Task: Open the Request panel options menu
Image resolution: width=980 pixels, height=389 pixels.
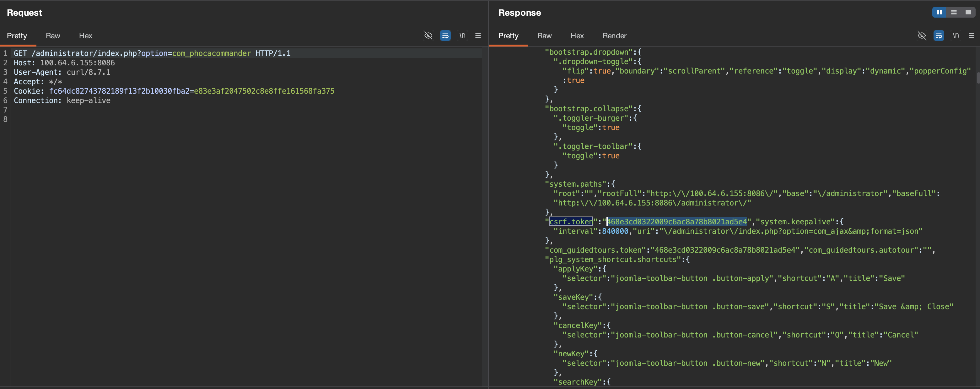Action: tap(478, 36)
